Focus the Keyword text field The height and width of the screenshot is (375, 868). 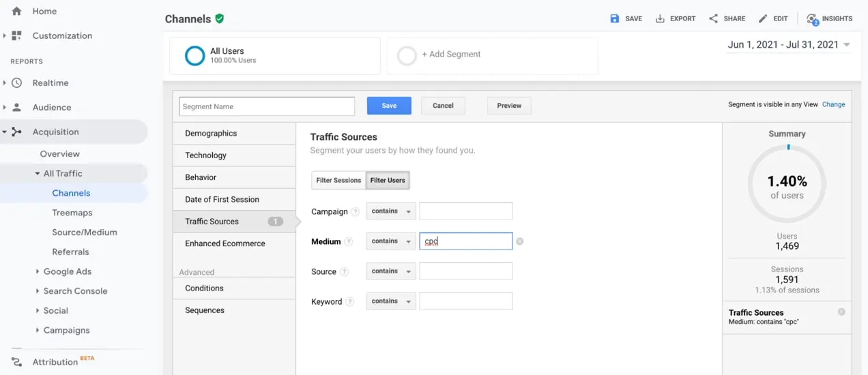(466, 301)
